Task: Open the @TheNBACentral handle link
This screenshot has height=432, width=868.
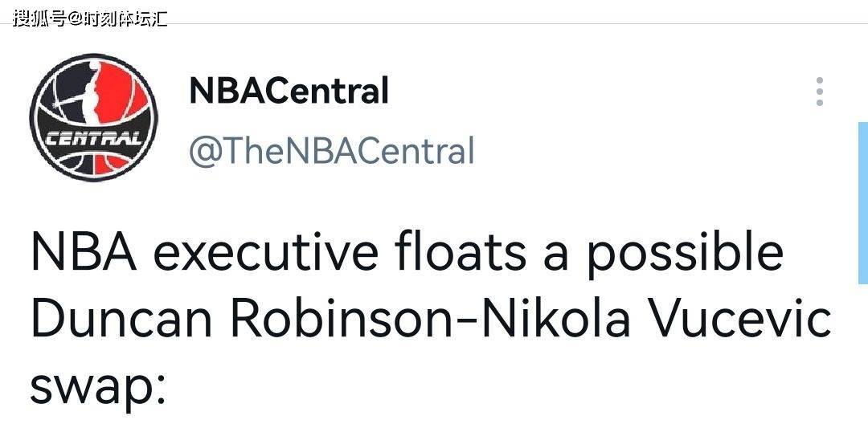Action: (332, 150)
